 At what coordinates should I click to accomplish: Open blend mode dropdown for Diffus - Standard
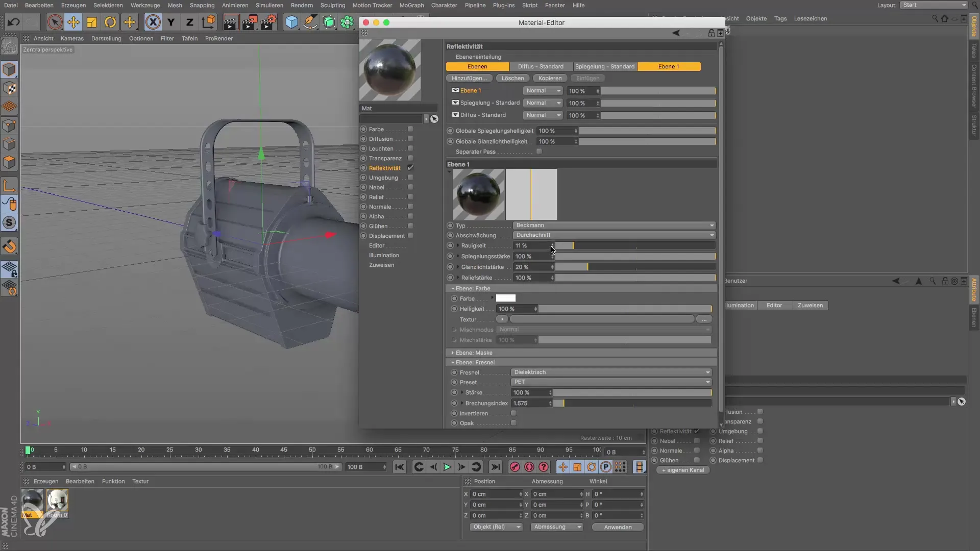(x=543, y=115)
